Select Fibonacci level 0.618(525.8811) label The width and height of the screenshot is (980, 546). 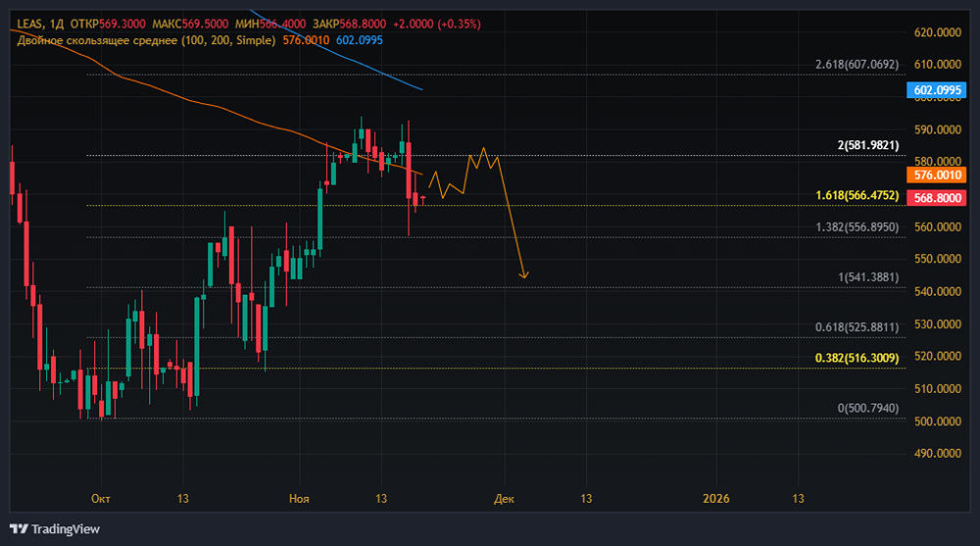(857, 327)
